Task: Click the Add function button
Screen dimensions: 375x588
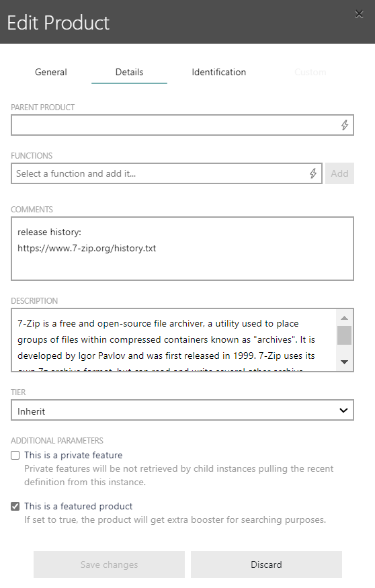Action: pos(339,173)
